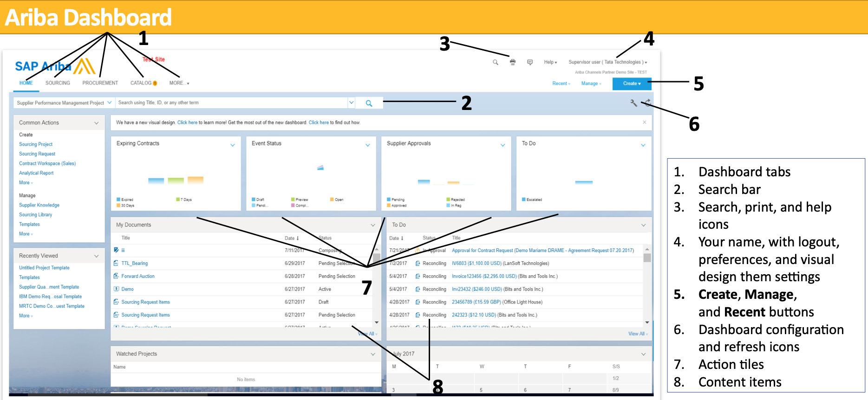Viewport: 868px width, 400px height.
Task: Open the PROCUREMENT tab
Action: point(100,83)
